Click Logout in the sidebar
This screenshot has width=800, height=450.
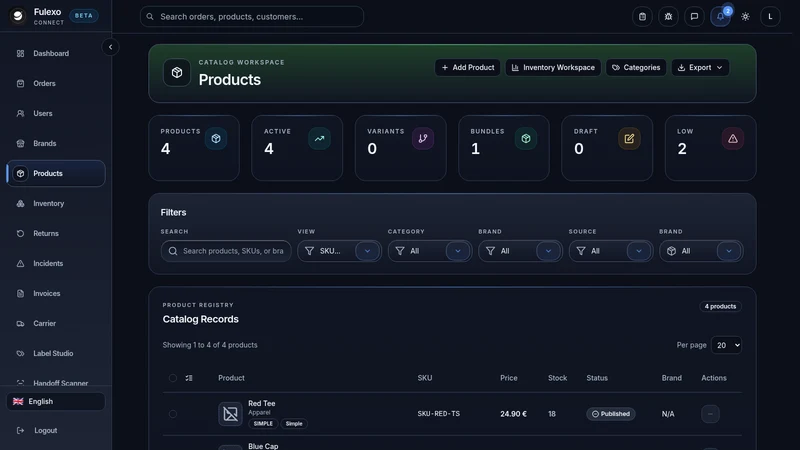coord(45,431)
